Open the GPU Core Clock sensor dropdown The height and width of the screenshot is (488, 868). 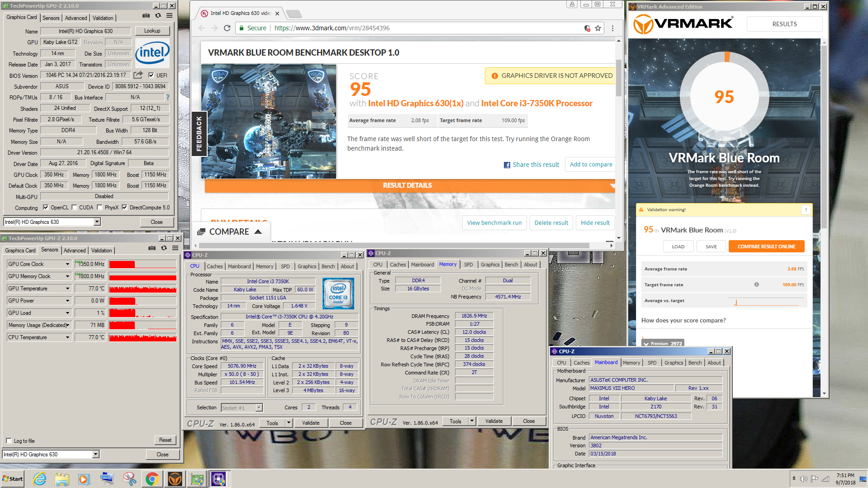point(67,264)
